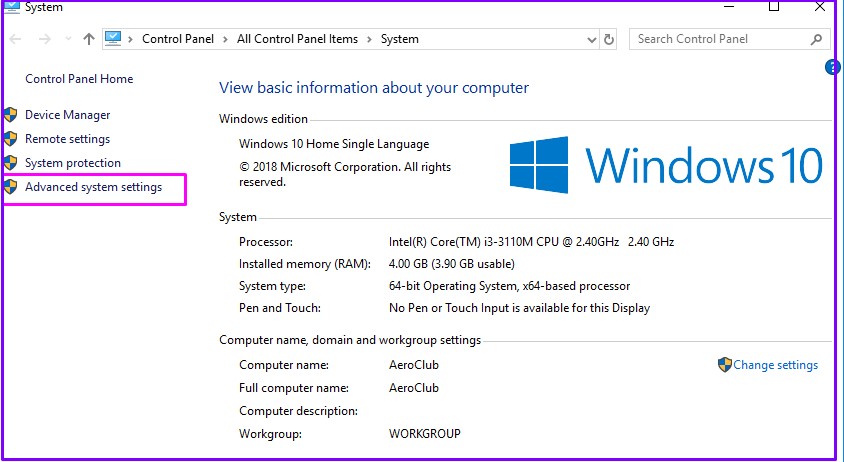Click the processor value Intel(R) Core(TM) i3-3110M
The width and height of the screenshot is (844, 462).
(531, 242)
